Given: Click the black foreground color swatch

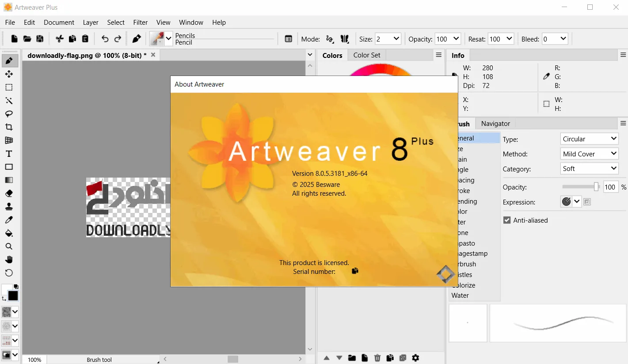Looking at the screenshot, I should click(x=13, y=296).
